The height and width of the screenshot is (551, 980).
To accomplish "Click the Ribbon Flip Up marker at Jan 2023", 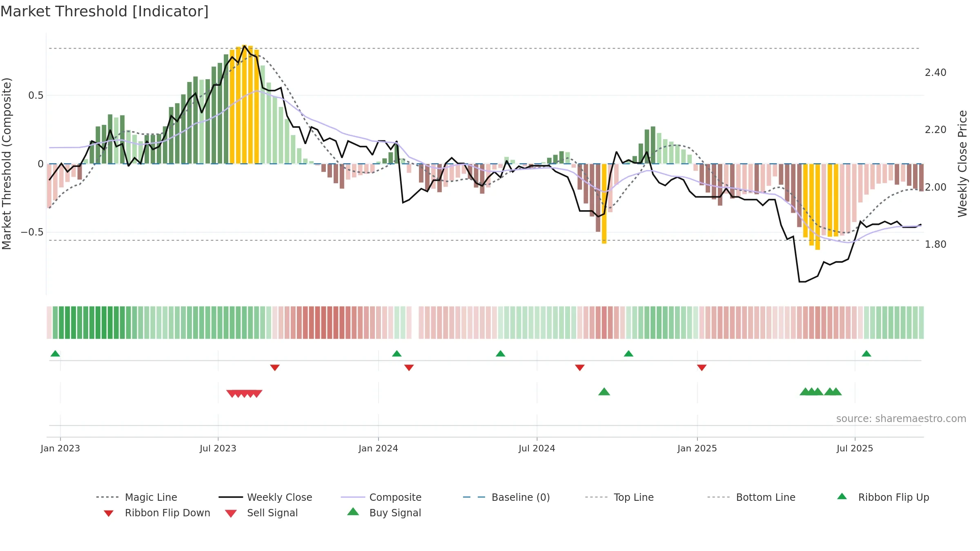I will pos(55,353).
